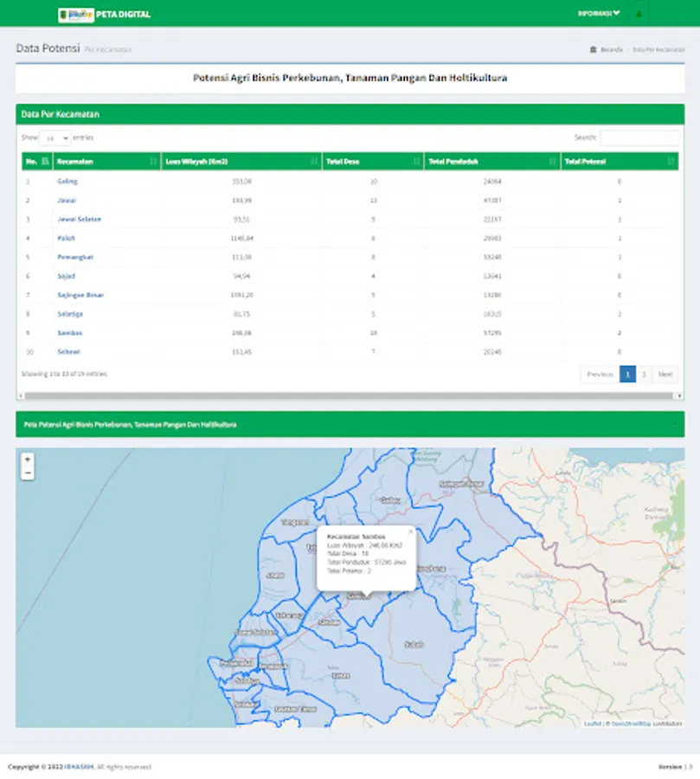Sort by Total Penduduk column sort icon
Image resolution: width=700 pixels, height=779 pixels.
tap(552, 161)
